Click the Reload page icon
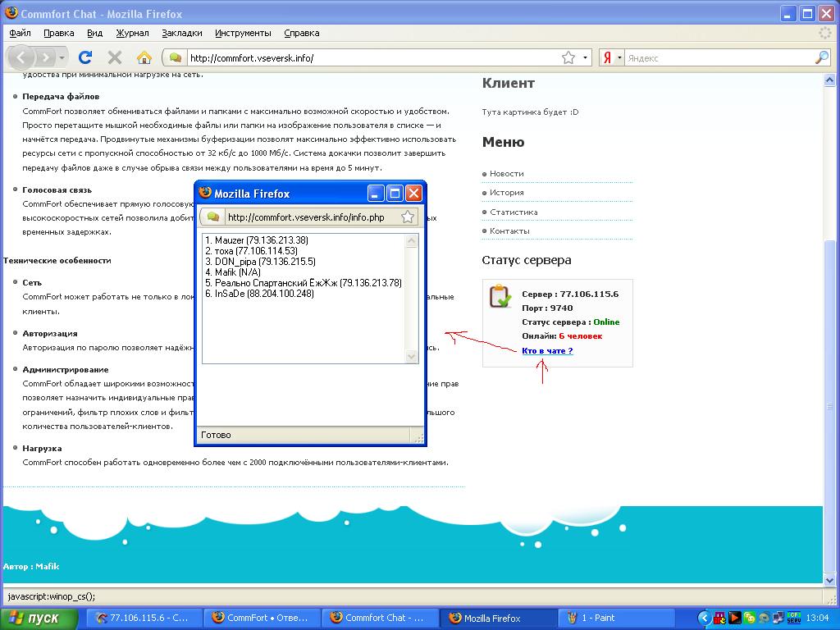The height and width of the screenshot is (630, 840). click(84, 57)
